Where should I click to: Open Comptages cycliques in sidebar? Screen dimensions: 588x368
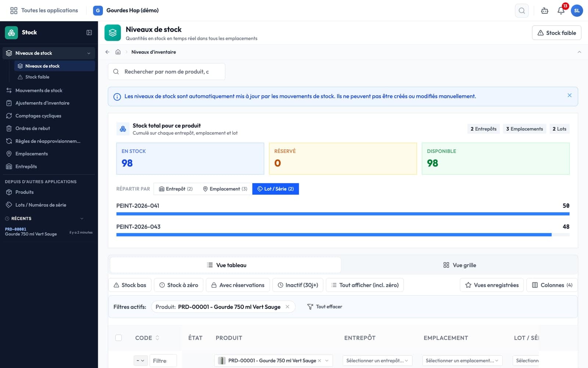click(x=49, y=116)
